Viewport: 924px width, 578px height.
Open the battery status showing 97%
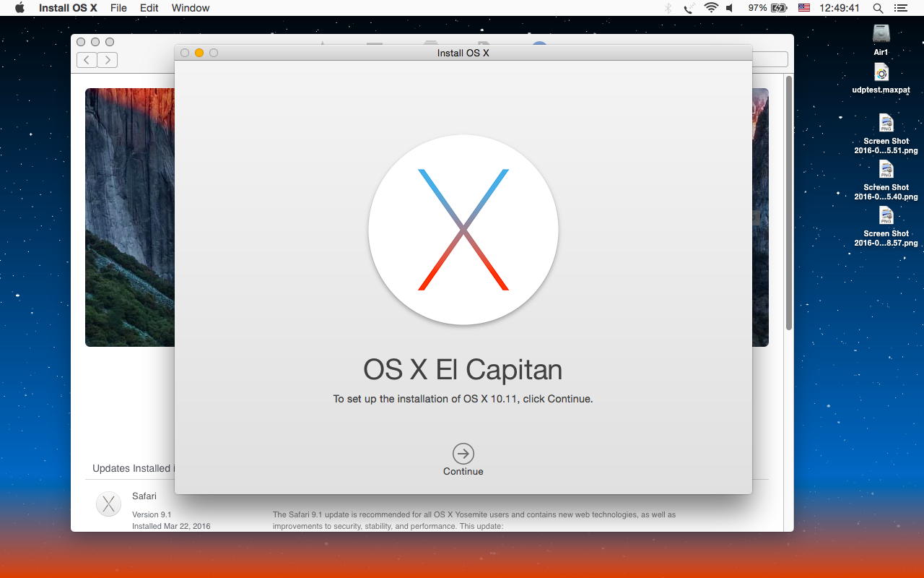(x=767, y=8)
